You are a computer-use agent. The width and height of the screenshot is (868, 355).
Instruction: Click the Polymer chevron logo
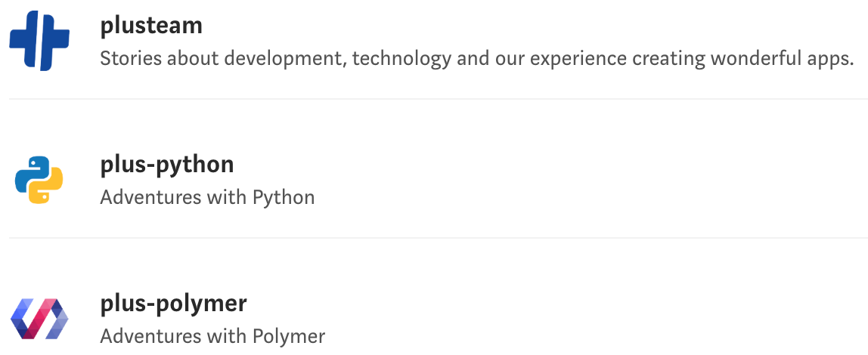[39, 319]
